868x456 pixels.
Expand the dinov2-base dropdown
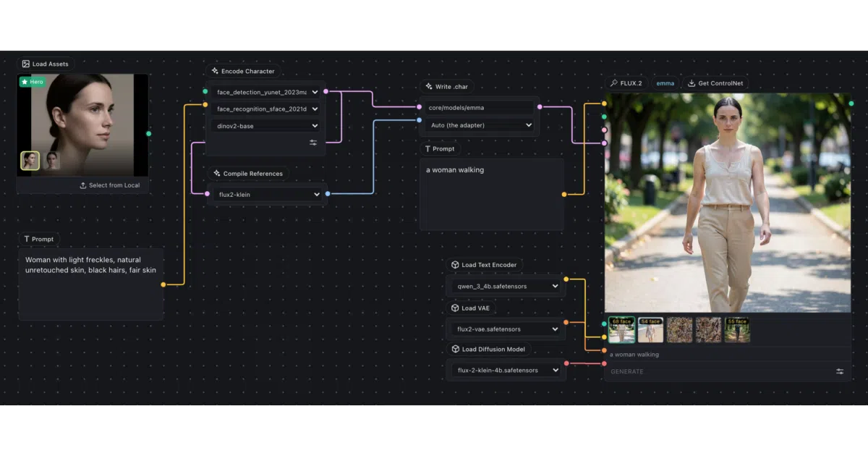pyautogui.click(x=265, y=126)
